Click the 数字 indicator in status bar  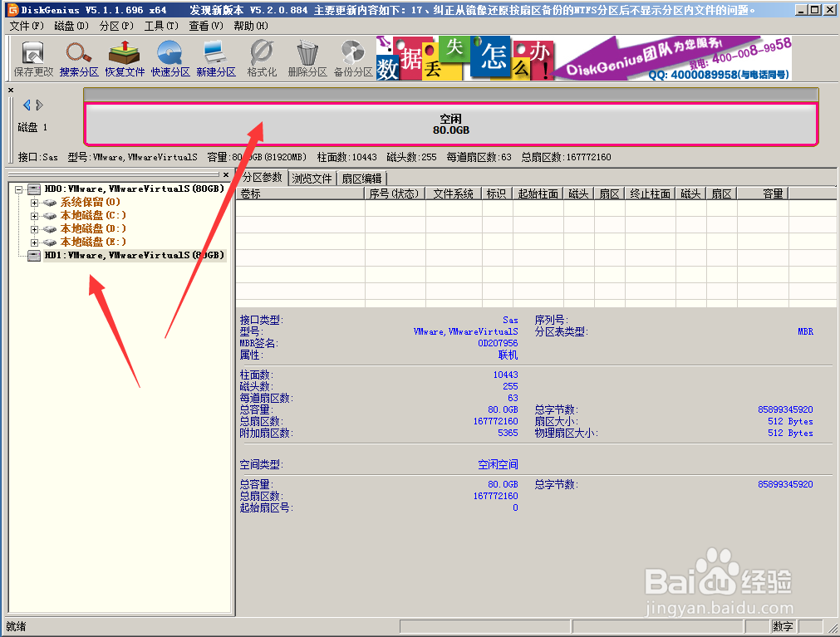(783, 626)
